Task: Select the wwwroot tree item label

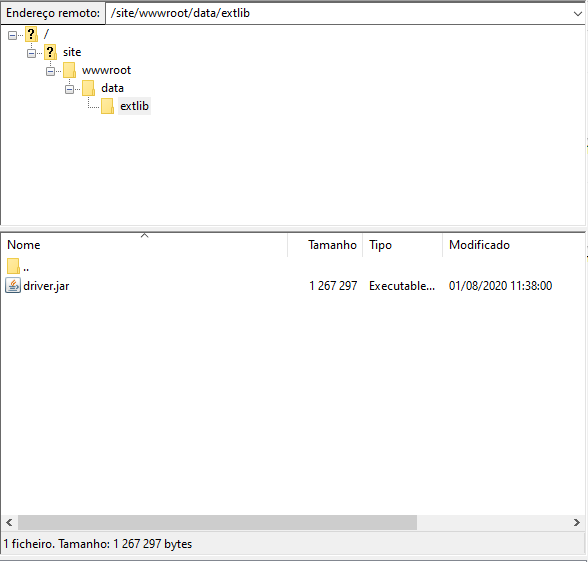Action: coord(106,70)
